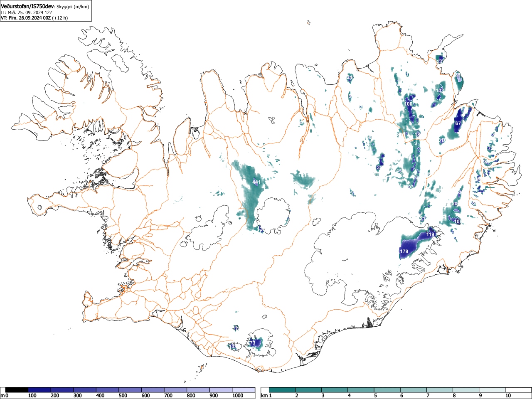Image resolution: width=532 pixels, height=399 pixels.
Task: Click the 900–1000 m pale lavender swatch
Action: click(221, 390)
